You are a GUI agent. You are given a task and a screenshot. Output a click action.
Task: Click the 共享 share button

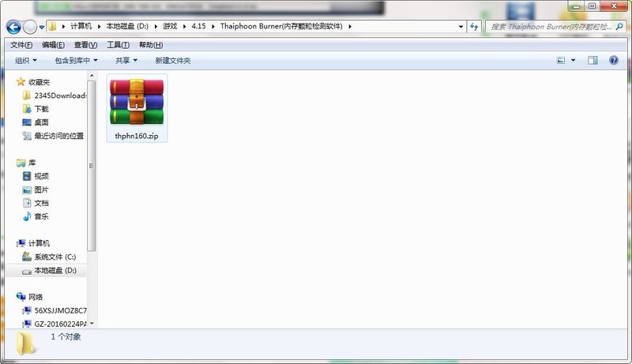(126, 60)
